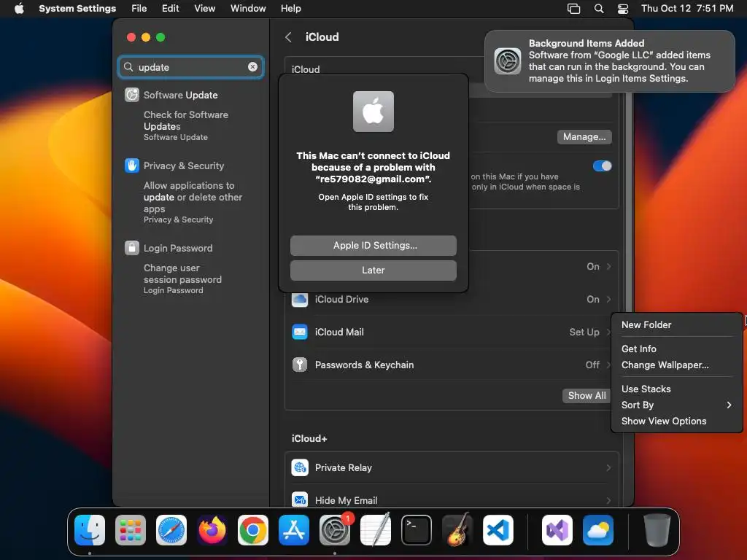Click the iCloud Drive icon
The image size is (747, 560).
300,299
